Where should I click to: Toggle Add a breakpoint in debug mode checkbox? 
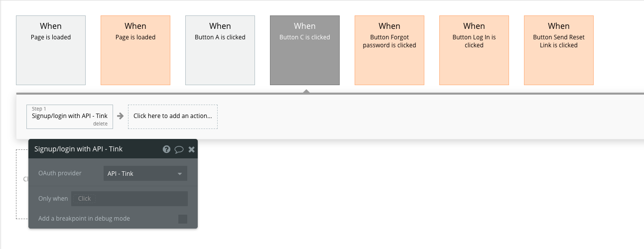pos(183,219)
